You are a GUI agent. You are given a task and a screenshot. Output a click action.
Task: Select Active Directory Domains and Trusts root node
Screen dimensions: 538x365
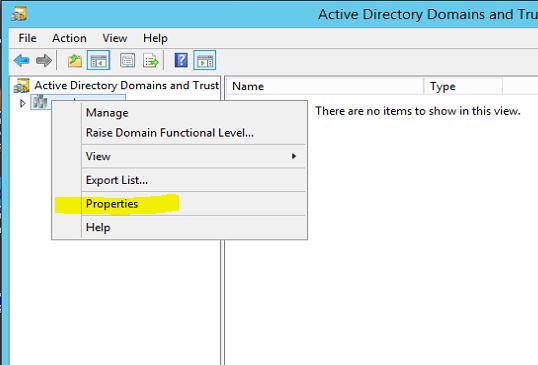(117, 85)
